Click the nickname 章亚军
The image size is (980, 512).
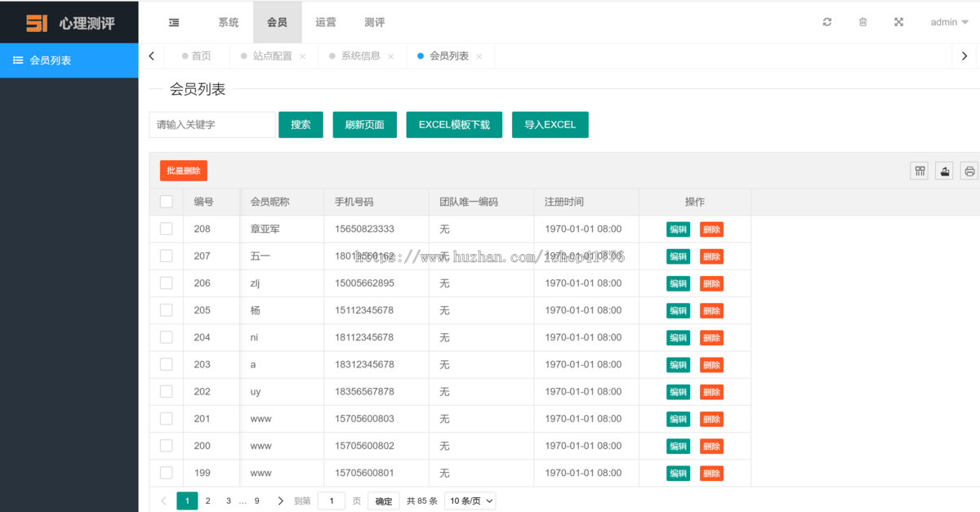pos(265,229)
